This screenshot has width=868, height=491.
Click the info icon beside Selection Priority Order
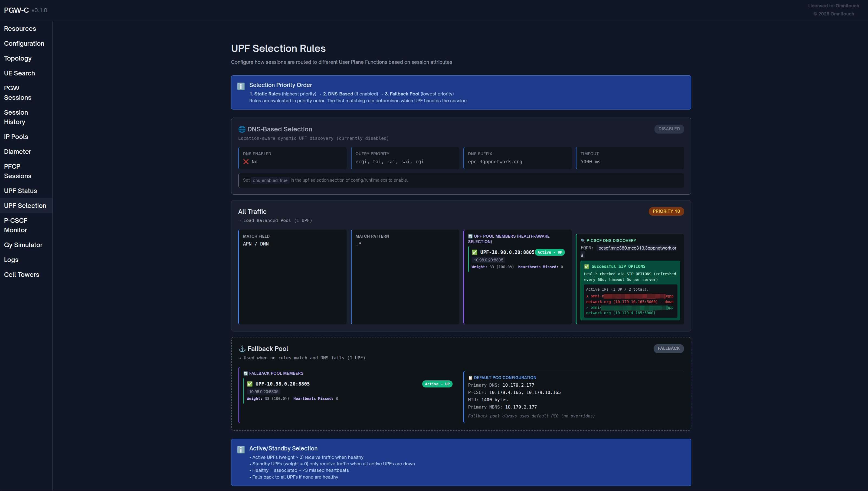pos(241,86)
